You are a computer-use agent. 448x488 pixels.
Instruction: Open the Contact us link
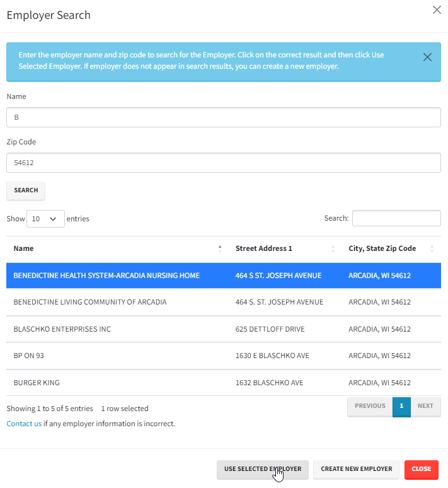coord(24,424)
